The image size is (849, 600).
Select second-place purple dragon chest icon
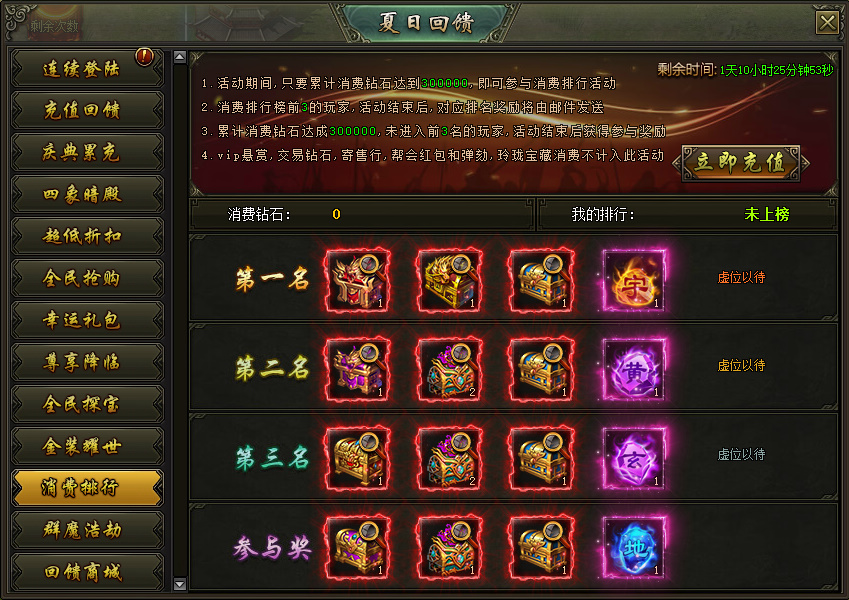[358, 370]
